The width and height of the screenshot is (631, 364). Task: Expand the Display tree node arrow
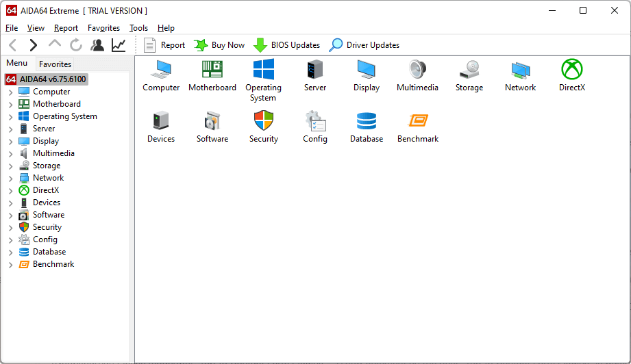point(11,142)
